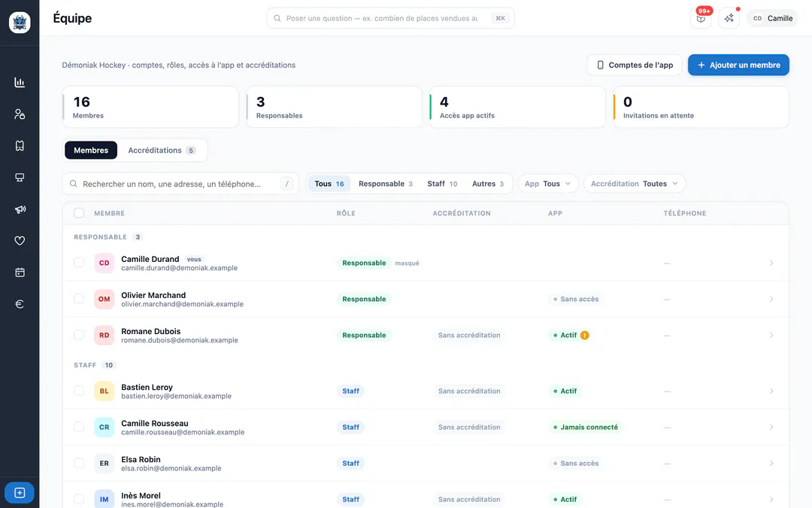Check the box for Olivier Marchand

(79, 299)
